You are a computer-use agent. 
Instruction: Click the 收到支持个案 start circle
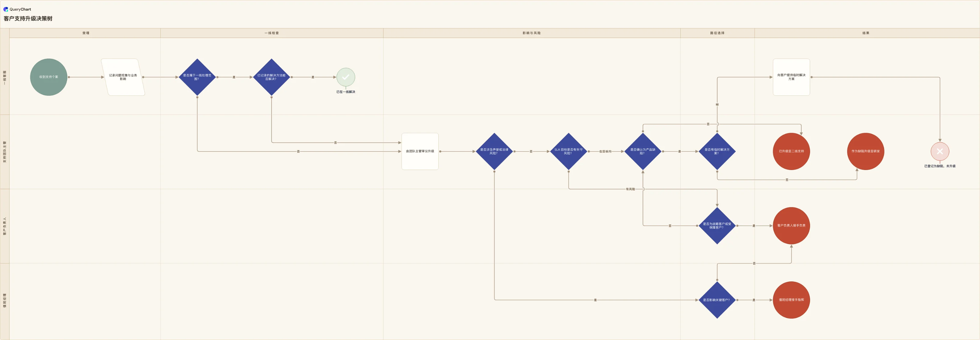(x=49, y=77)
